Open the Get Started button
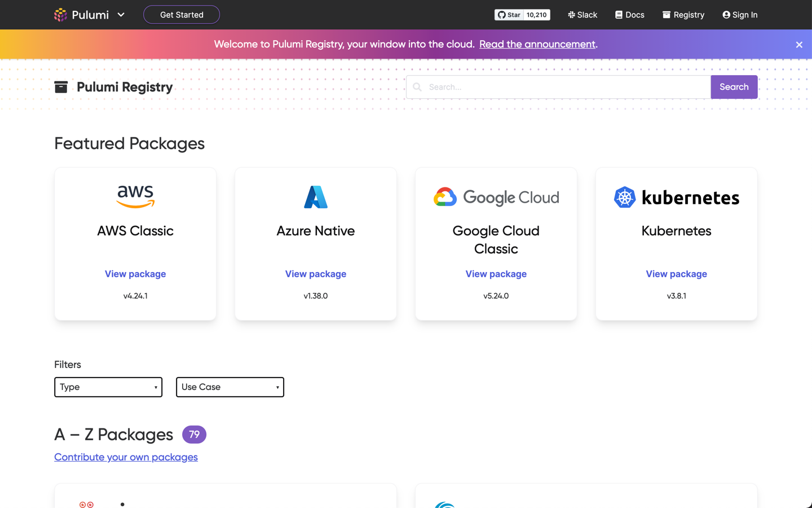The image size is (812, 508). point(182,15)
